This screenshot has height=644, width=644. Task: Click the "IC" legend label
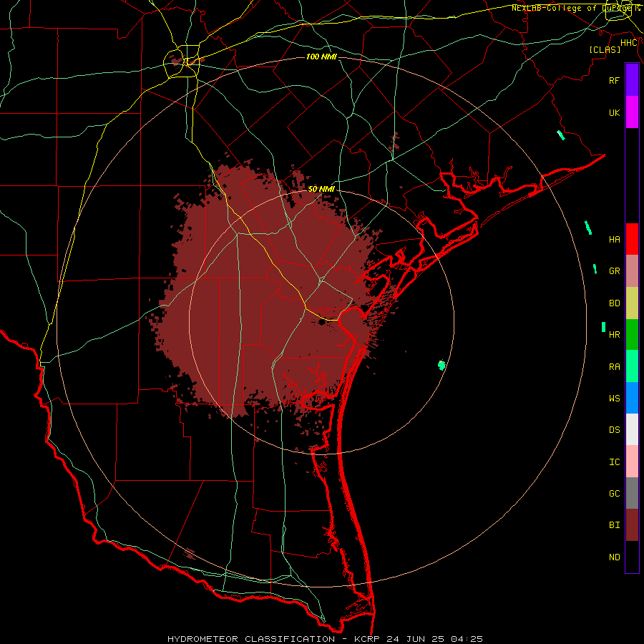click(x=614, y=462)
